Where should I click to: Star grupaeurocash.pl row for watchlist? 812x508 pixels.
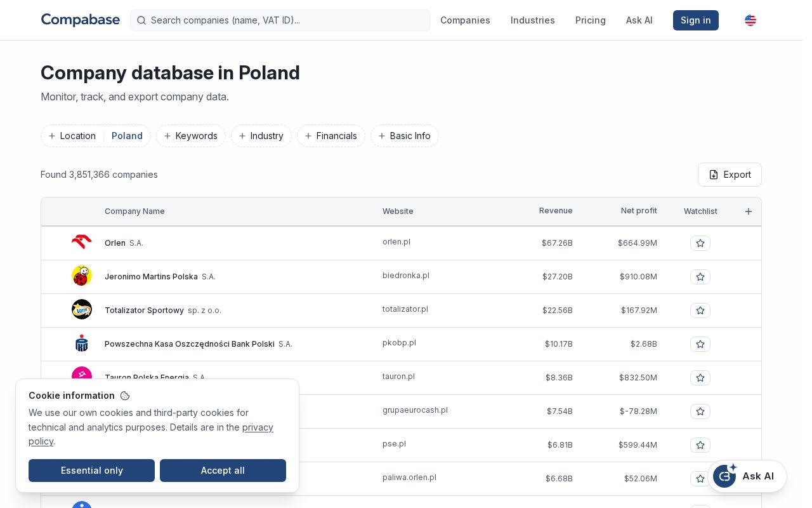[700, 411]
